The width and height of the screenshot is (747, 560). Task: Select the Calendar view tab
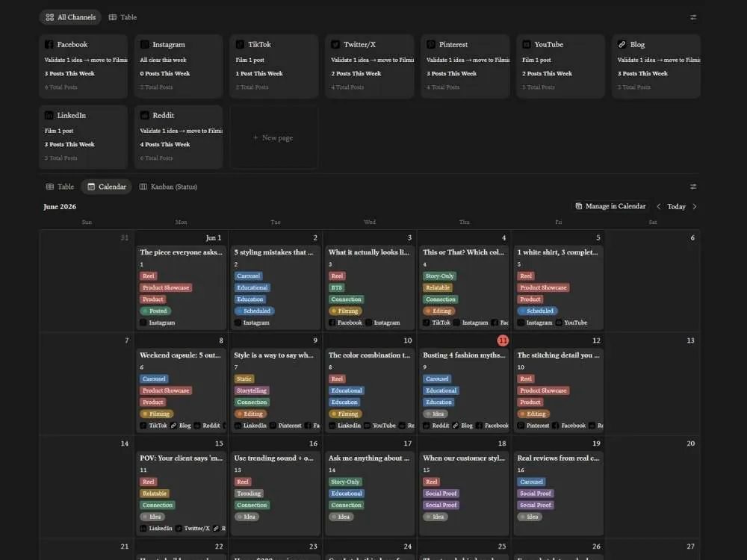tap(107, 187)
